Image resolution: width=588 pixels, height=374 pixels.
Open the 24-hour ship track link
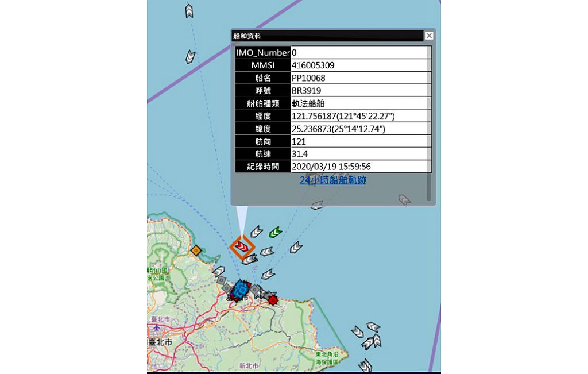(333, 180)
